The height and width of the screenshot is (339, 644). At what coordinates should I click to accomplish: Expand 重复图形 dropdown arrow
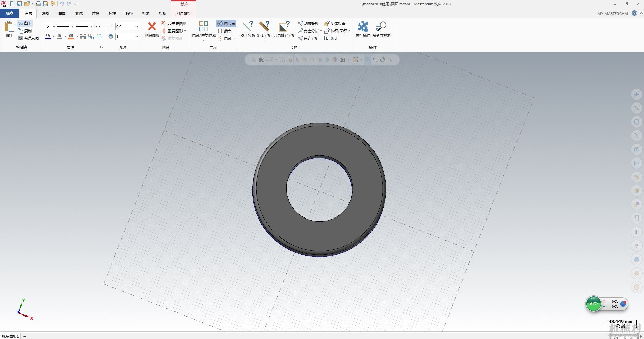(x=185, y=31)
